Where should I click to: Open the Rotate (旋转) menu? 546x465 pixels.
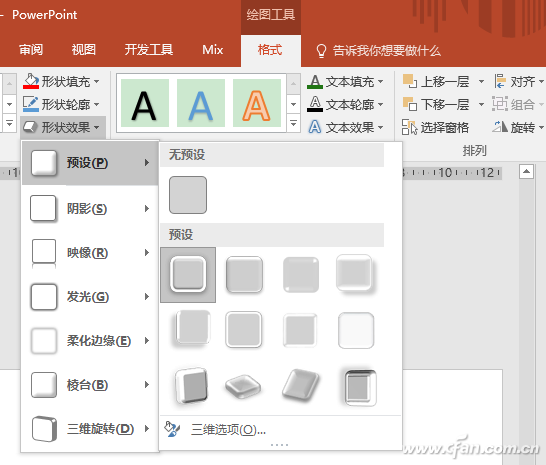518,127
